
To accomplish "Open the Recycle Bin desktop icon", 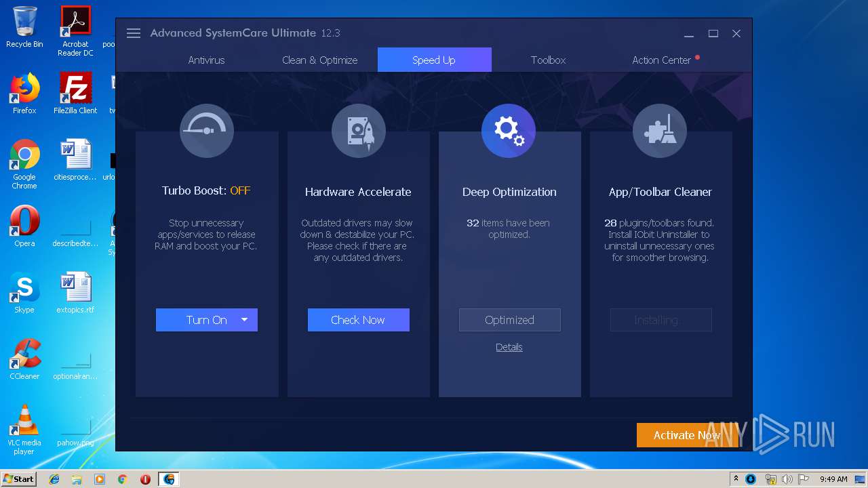I will [x=24, y=27].
